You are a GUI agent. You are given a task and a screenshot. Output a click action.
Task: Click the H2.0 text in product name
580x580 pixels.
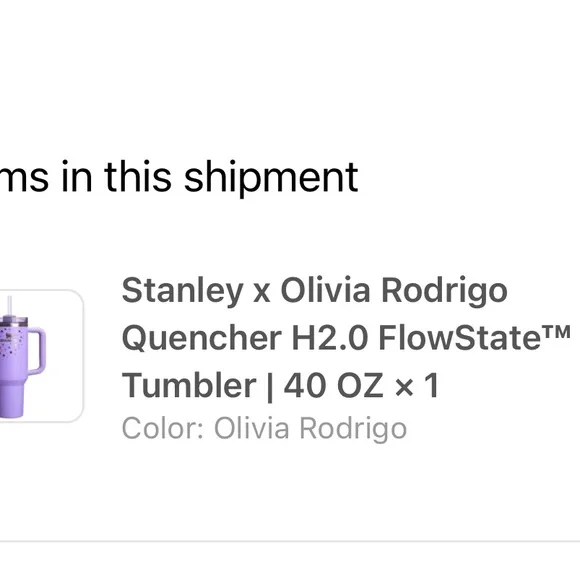click(x=330, y=338)
